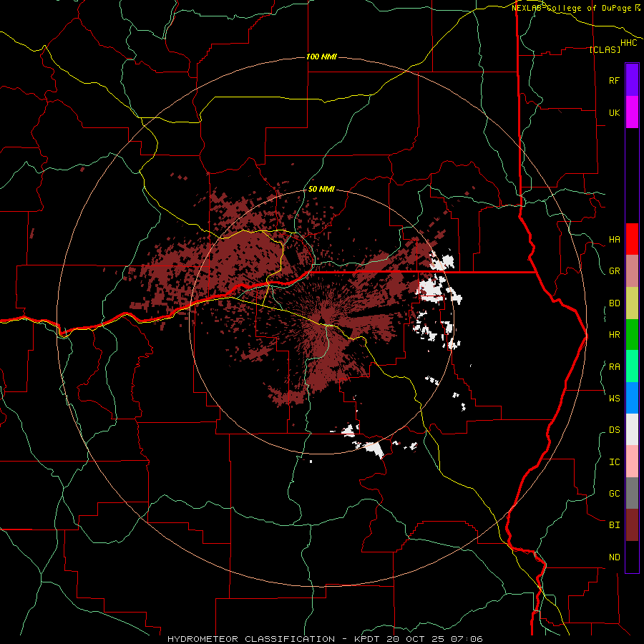Click the '[CLAS]' units label
The height and width of the screenshot is (644, 644).
click(x=605, y=49)
